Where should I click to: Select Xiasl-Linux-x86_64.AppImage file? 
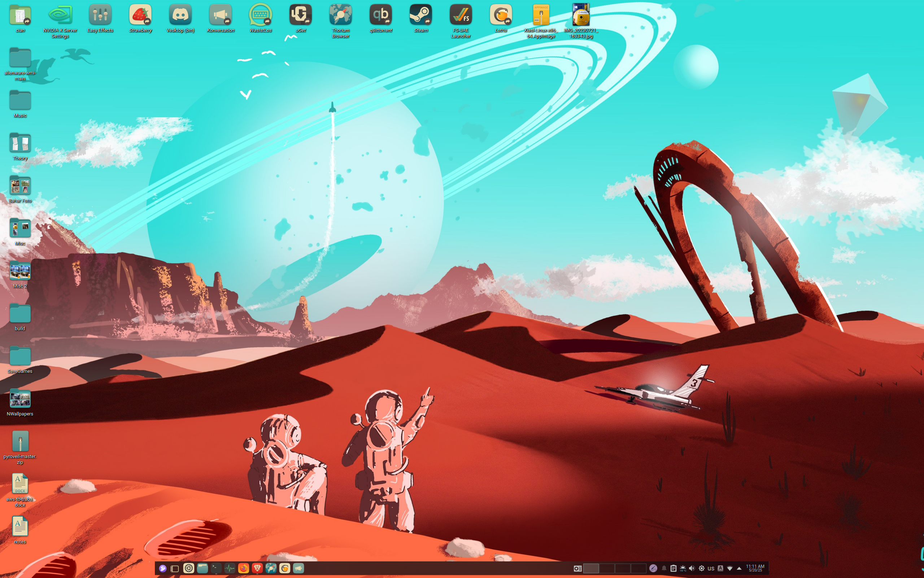[x=541, y=21]
